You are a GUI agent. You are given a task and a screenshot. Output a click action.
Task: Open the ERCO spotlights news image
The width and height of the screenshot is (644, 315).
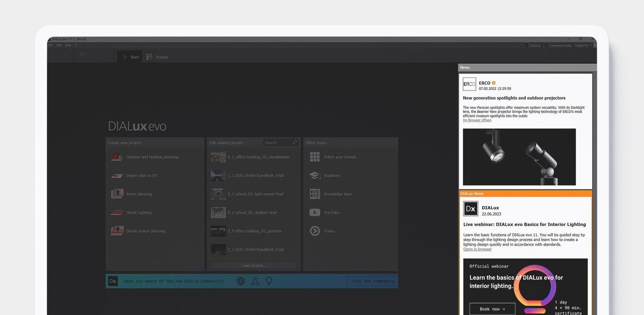tap(519, 157)
